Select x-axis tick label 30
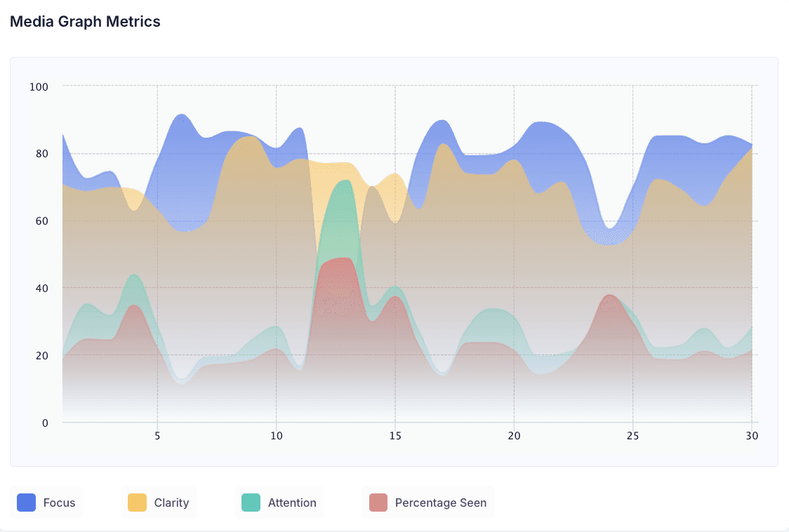Screen dimensions: 789x532 [x=752, y=436]
